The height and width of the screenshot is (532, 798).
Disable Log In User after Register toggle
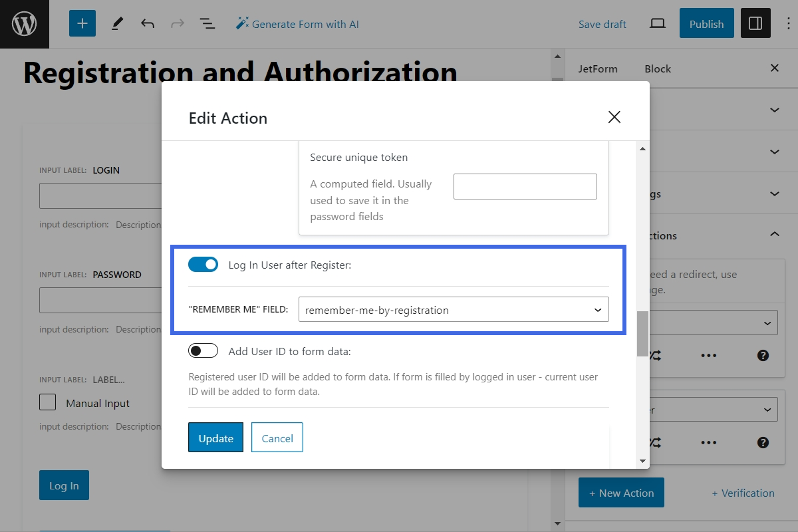[x=203, y=265]
